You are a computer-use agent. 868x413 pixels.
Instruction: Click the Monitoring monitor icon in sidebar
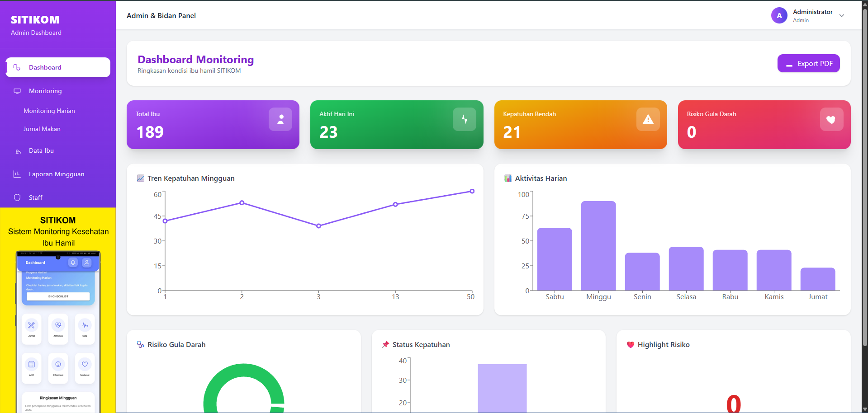17,91
